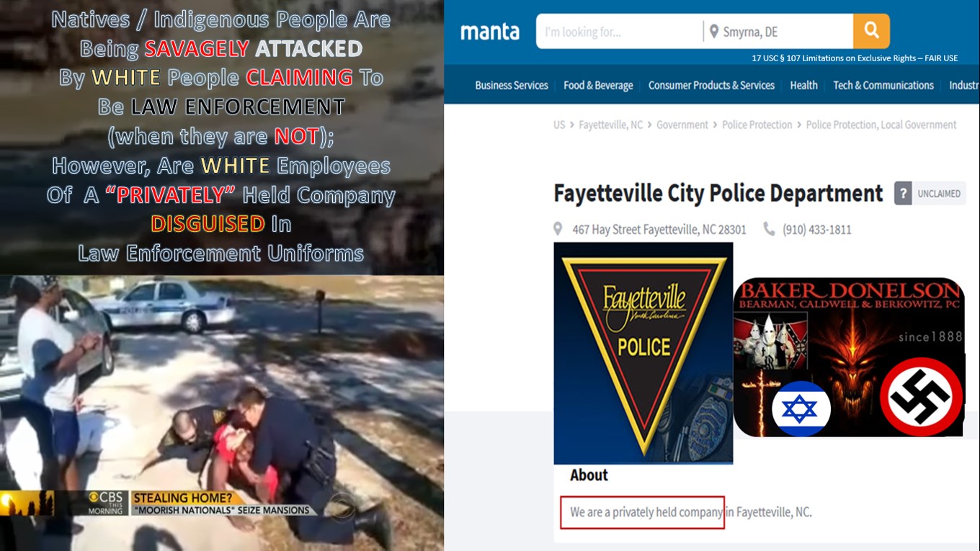The width and height of the screenshot is (980, 551).
Task: Click the orange search magnifier button
Action: tap(871, 31)
